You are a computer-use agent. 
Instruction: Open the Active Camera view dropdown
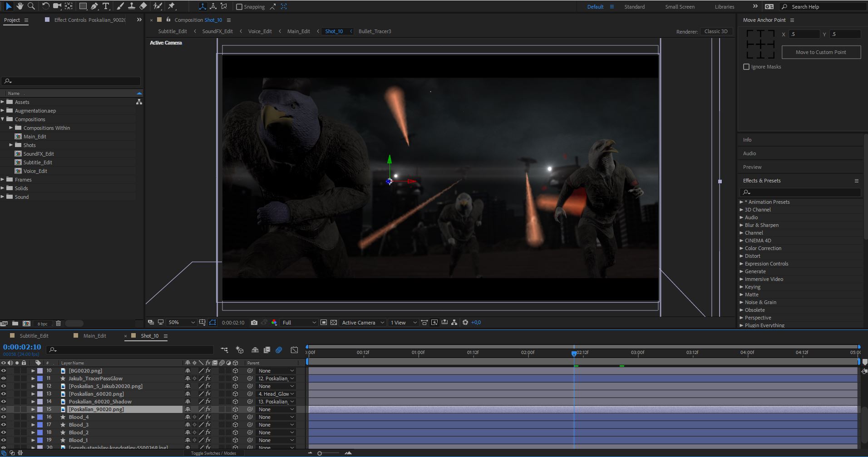click(363, 323)
